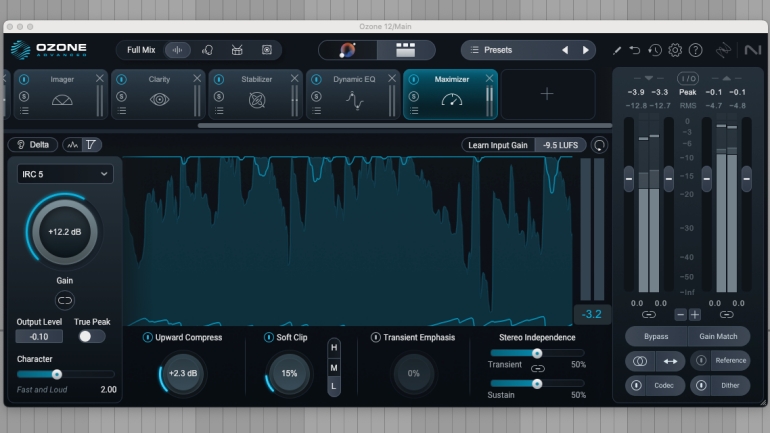Click the Bypass button
This screenshot has width=770, height=433.
click(656, 336)
